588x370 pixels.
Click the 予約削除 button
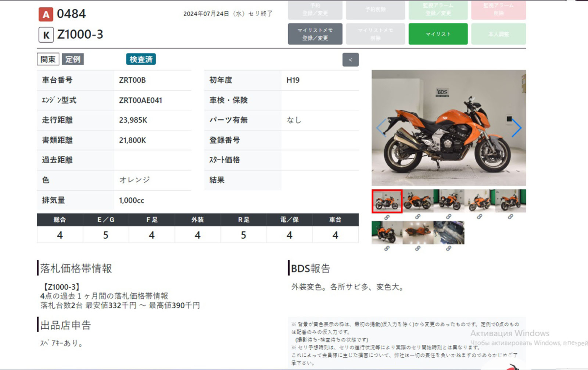coord(375,9)
